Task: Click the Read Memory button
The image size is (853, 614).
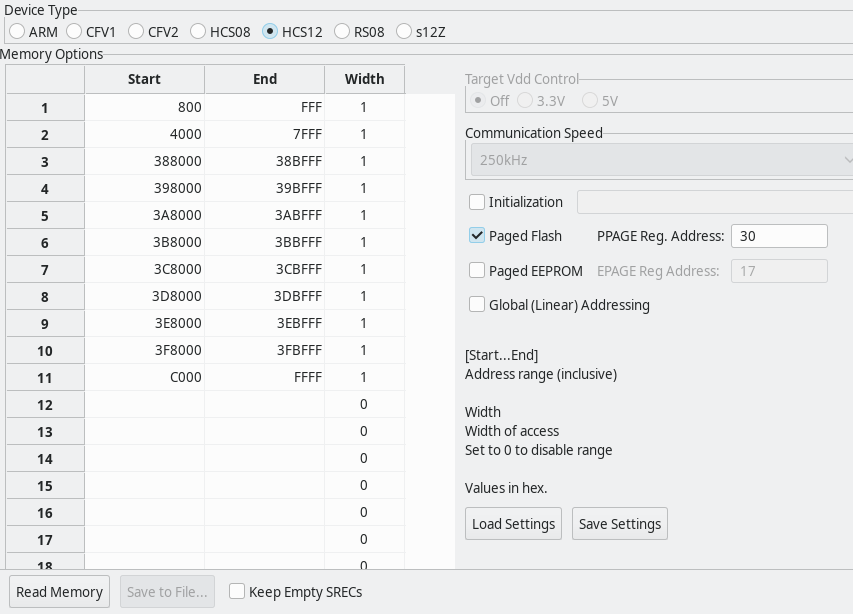Action: (x=59, y=592)
